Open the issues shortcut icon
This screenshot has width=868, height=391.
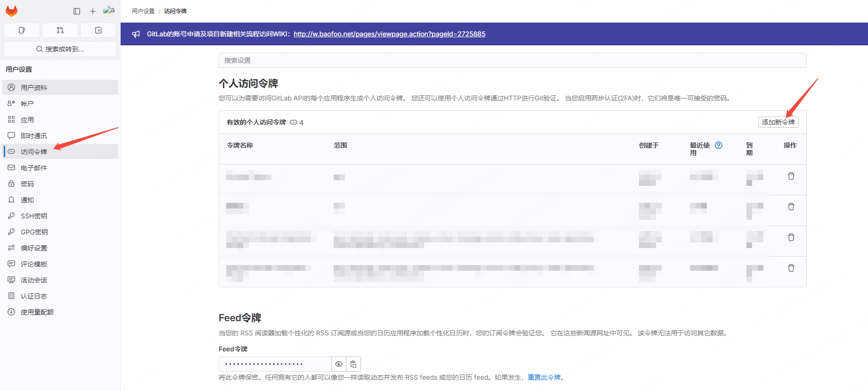[x=22, y=30]
